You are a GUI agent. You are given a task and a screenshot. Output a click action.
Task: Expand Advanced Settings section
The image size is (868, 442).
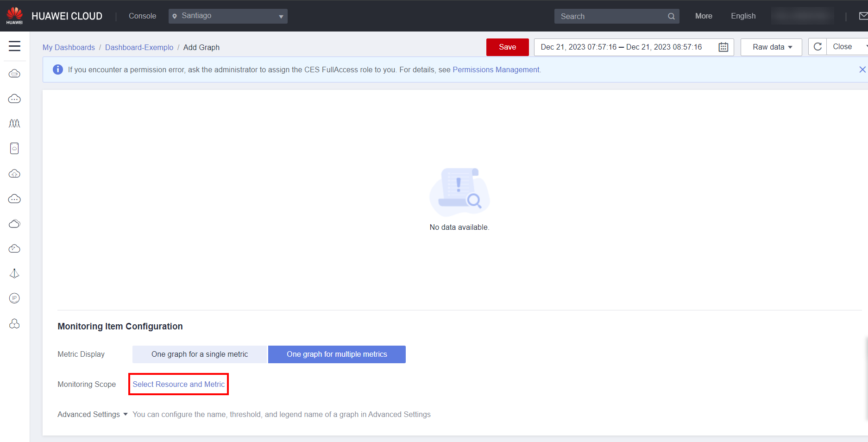[x=92, y=415]
